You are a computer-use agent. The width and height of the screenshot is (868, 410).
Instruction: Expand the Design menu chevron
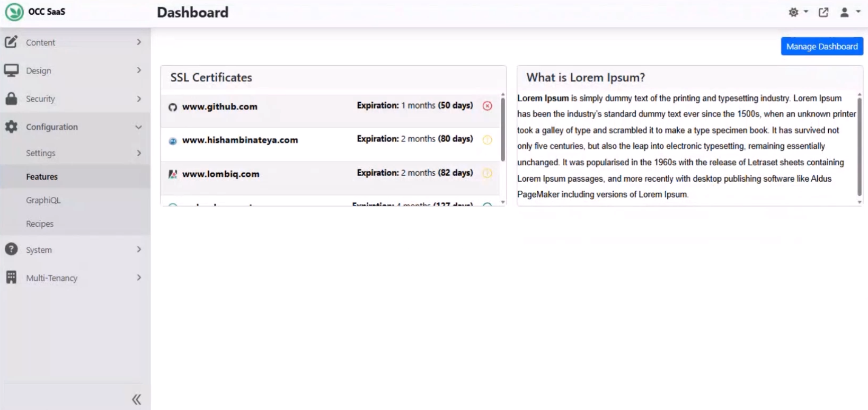pyautogui.click(x=139, y=70)
